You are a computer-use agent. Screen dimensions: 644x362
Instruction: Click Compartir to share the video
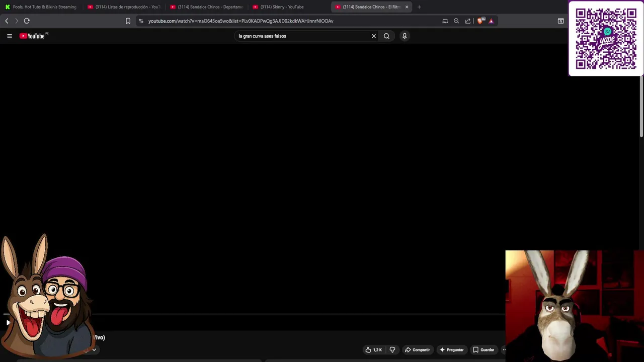click(417, 349)
